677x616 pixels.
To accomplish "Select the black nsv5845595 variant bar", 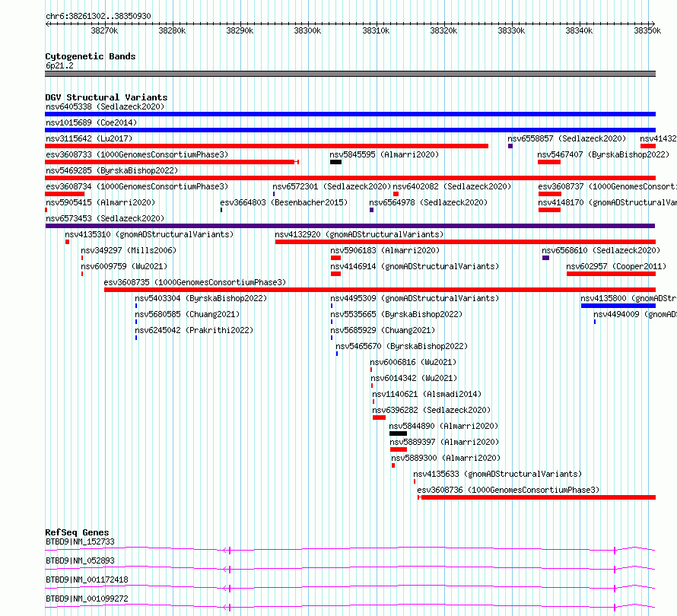I will 335,162.
